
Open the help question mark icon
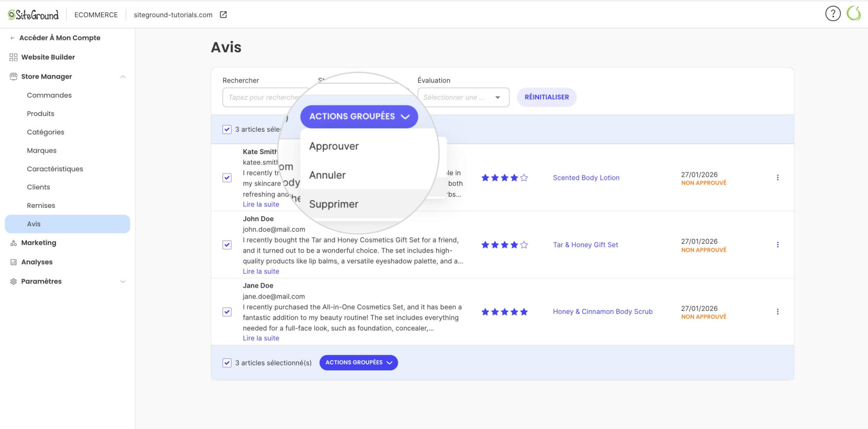[x=833, y=14]
